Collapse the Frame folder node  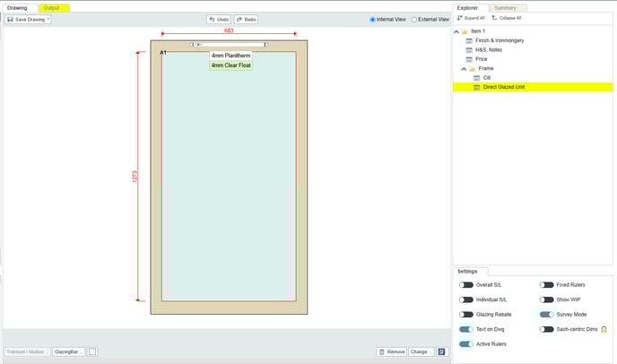464,68
